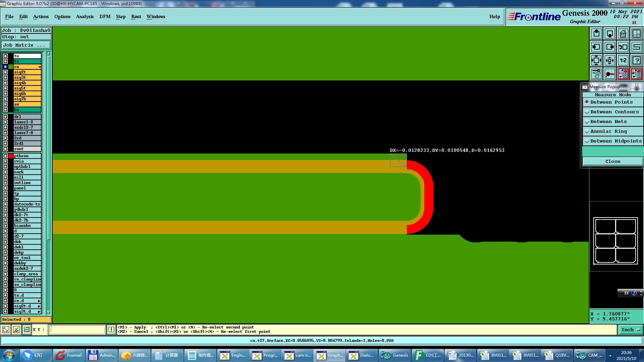
Task: Click the red pthrou layer color swatch
Action: tap(11, 156)
